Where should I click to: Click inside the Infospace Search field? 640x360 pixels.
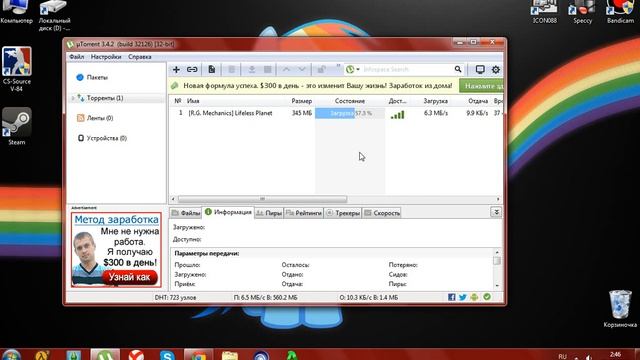point(407,69)
